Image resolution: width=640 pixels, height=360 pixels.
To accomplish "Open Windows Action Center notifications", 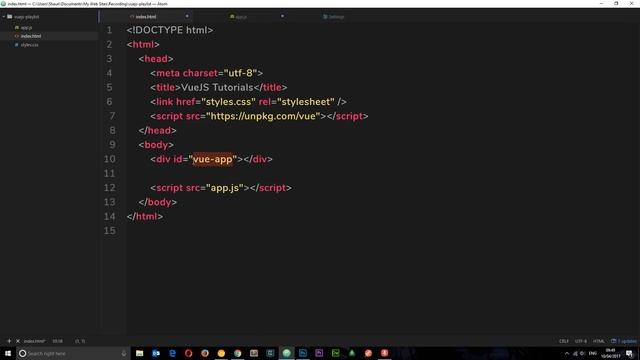I will [x=629, y=353].
